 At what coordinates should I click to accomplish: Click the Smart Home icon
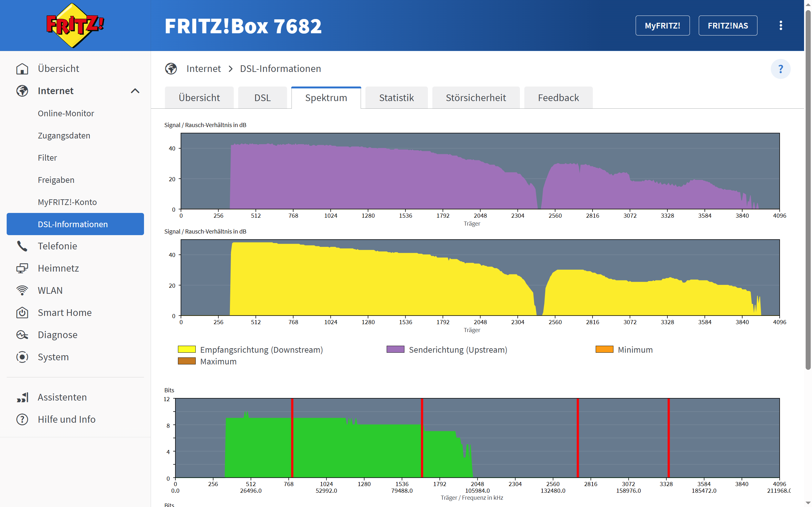22,312
